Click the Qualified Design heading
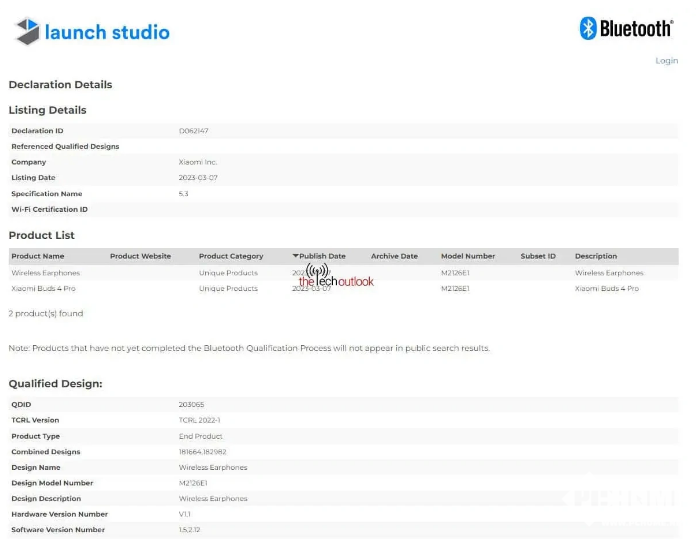This screenshot has width=697, height=539. click(x=56, y=383)
